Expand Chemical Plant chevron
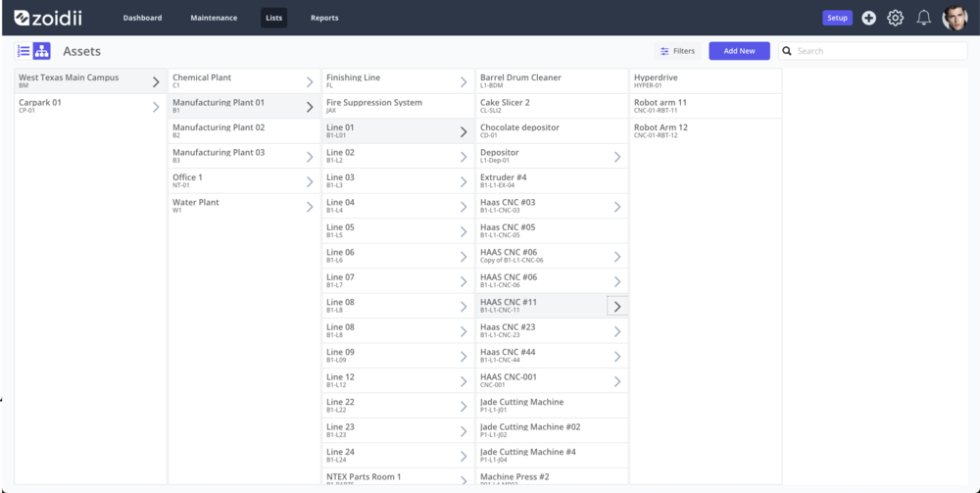 [310, 82]
